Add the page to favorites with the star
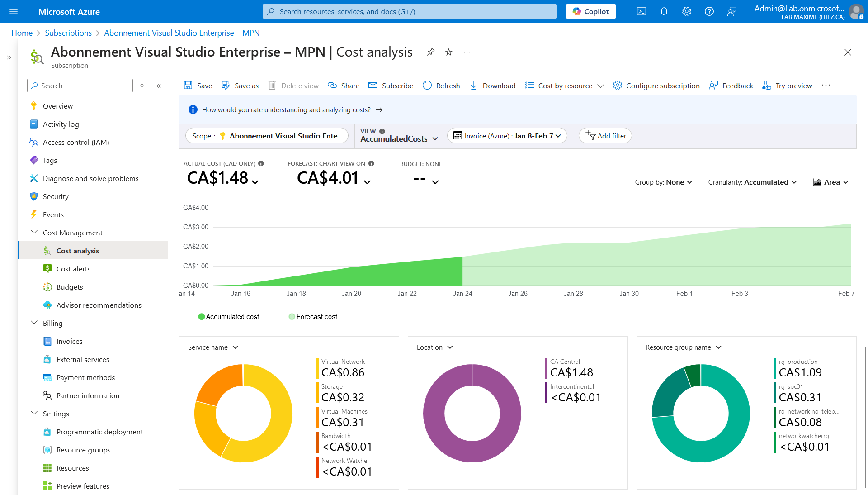 pos(448,52)
